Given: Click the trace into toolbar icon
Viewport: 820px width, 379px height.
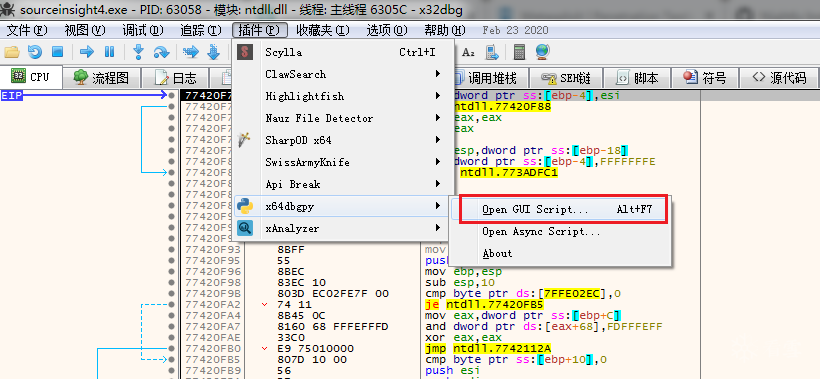Looking at the screenshot, I should click(x=191, y=52).
